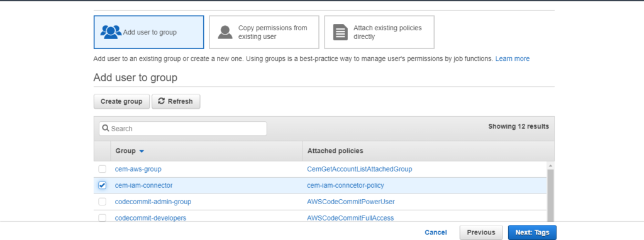Tick the codecommit-developers checkbox
This screenshot has width=644, height=240.
(103, 217)
